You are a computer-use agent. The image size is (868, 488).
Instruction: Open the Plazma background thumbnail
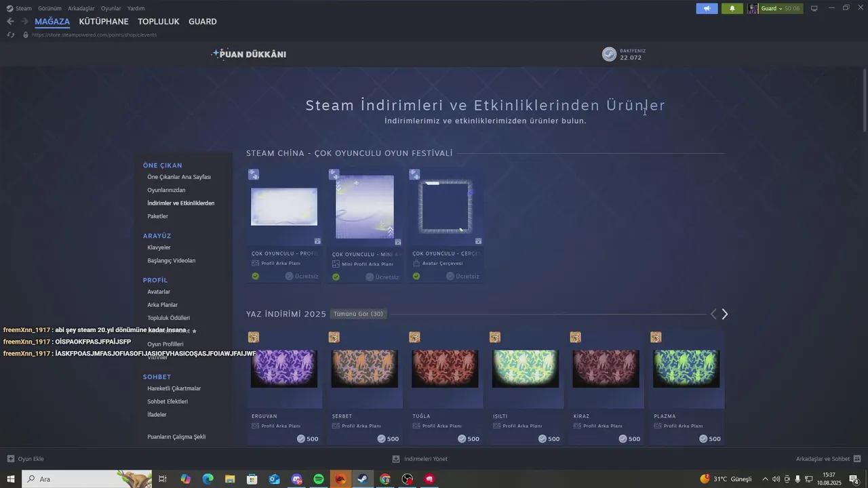tap(686, 369)
